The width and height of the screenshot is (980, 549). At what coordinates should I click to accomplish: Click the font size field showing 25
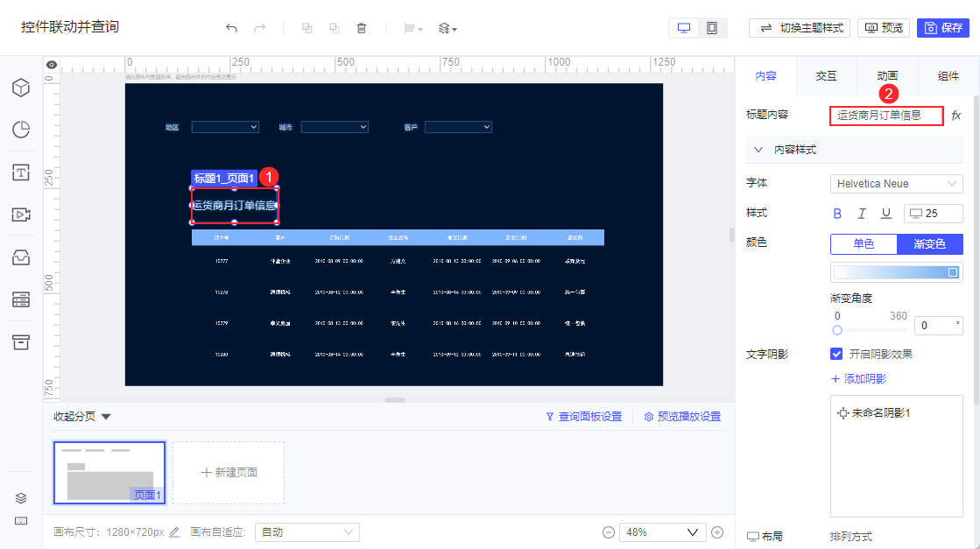point(933,214)
